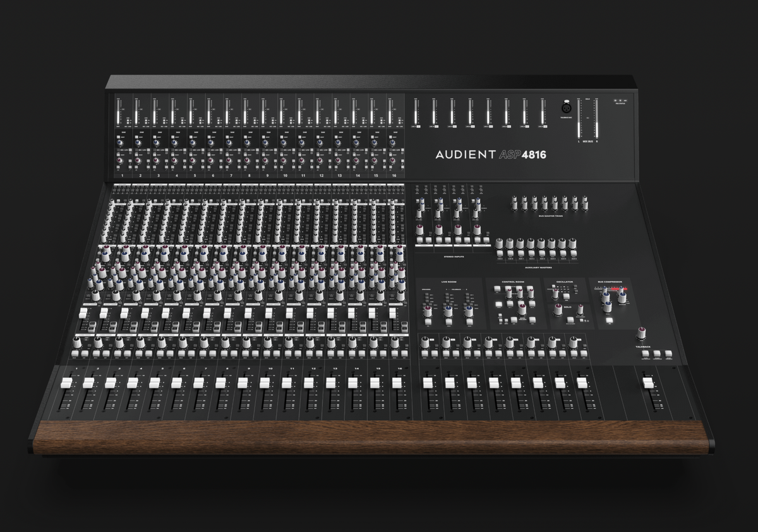This screenshot has height=532, width=758.
Task: Click the blue mic gain knob on meter bridge channel 1
Action: [x=119, y=143]
